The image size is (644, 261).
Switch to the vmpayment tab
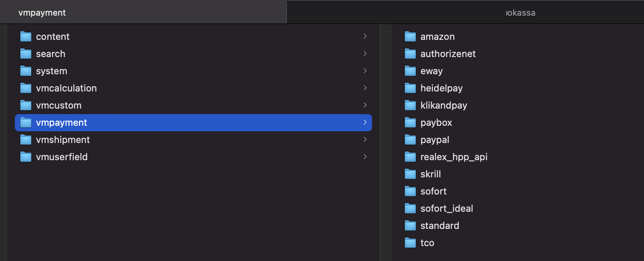point(143,13)
